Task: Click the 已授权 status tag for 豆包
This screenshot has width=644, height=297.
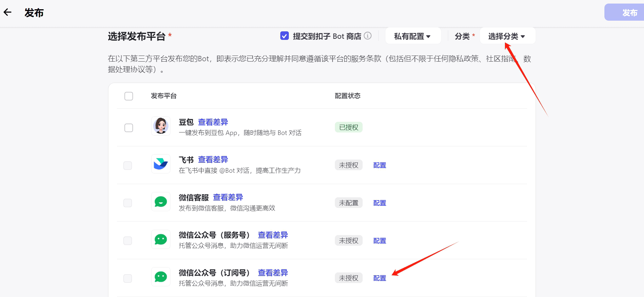Action: point(349,127)
